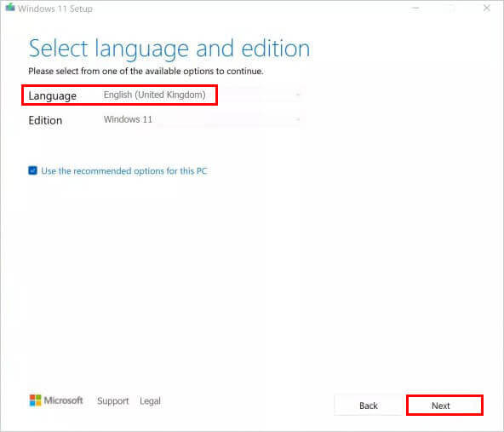The width and height of the screenshot is (504, 432).
Task: Open the English (United Kingdom) language dropdown
Action: 202,95
